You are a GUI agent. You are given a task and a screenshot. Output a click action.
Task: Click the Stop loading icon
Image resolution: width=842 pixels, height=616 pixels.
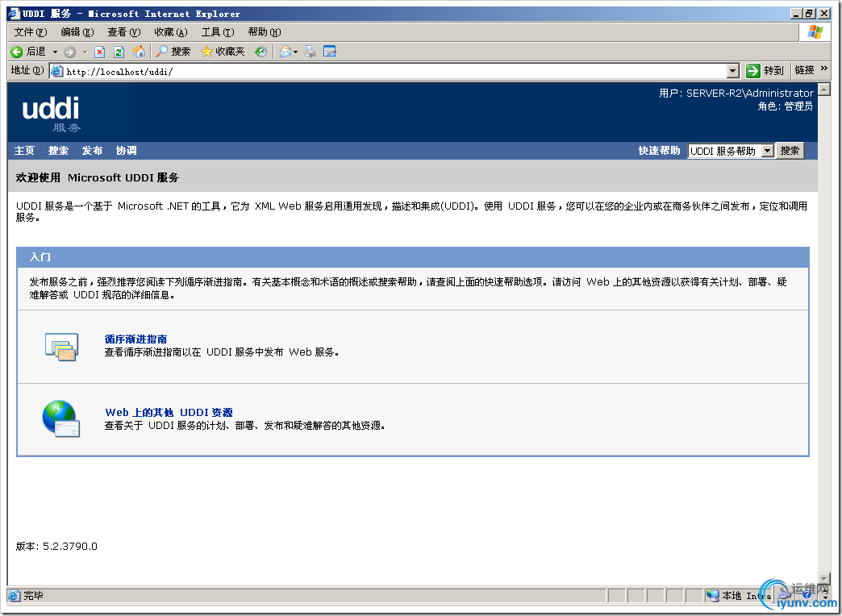point(99,52)
